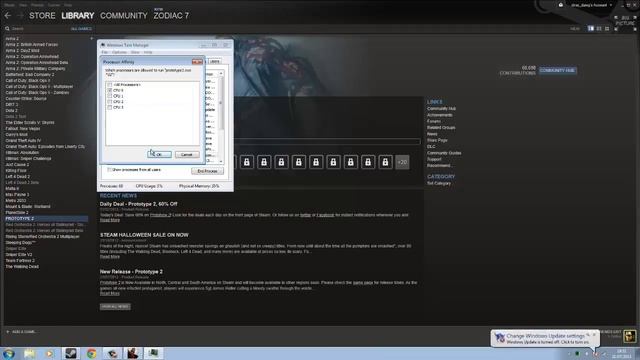
Task: Open the Forums link
Action: point(433,121)
